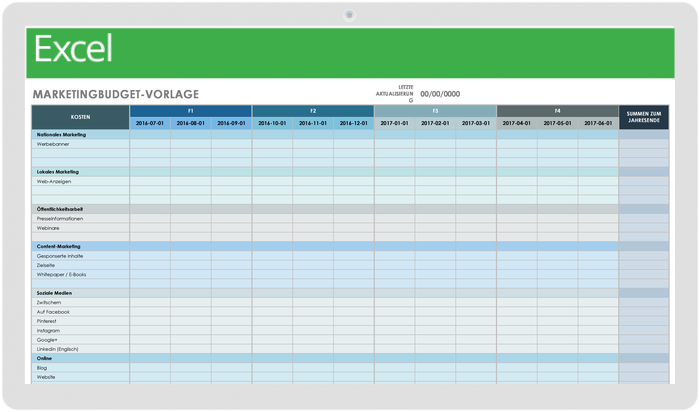Image resolution: width=700 pixels, height=412 pixels.
Task: Click the Excel logo text in green banner
Action: [x=73, y=49]
